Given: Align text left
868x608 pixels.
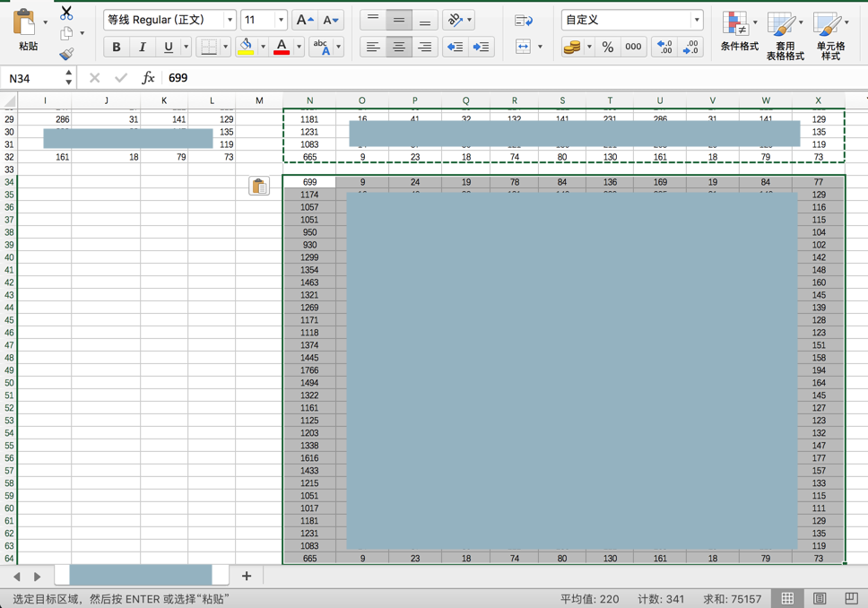Looking at the screenshot, I should coord(373,47).
